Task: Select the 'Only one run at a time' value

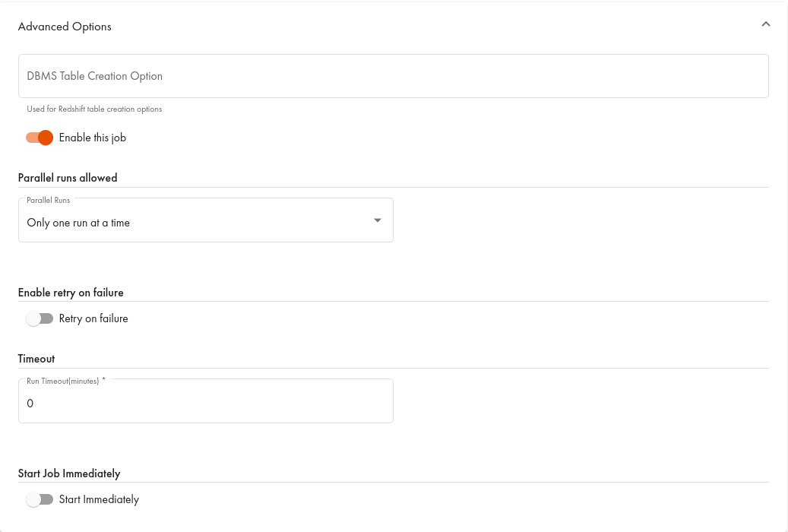Action: [78, 223]
